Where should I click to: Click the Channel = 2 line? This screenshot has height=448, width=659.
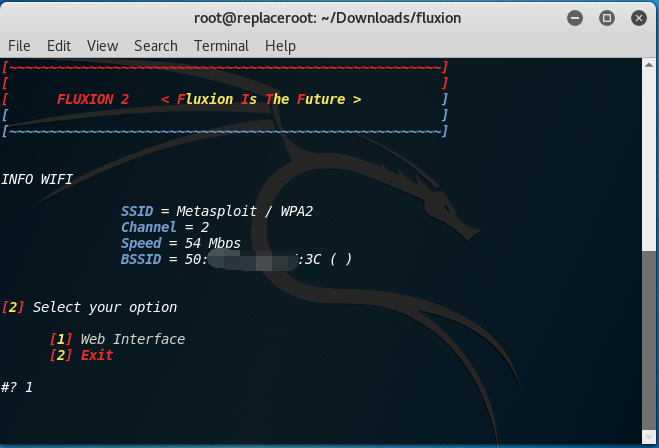click(165, 227)
